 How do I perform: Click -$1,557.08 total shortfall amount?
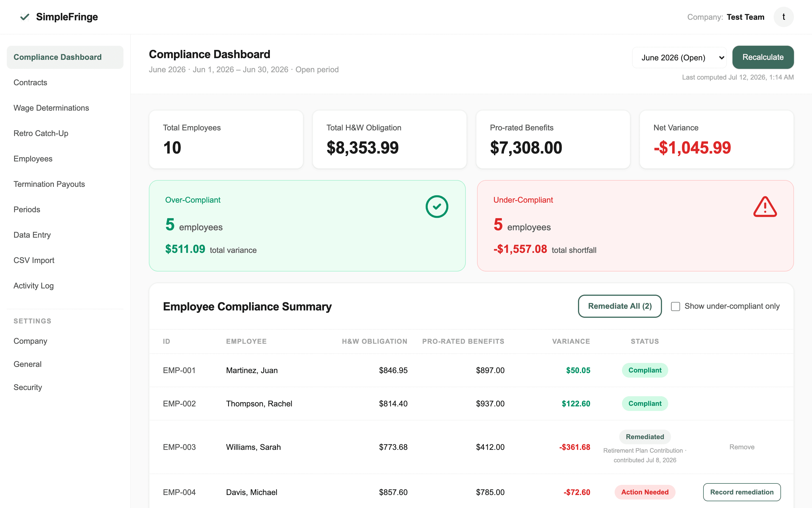520,249
